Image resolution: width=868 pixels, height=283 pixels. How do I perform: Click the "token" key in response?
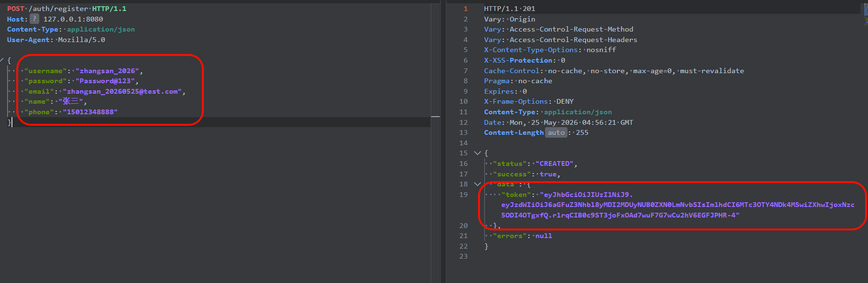click(x=516, y=195)
